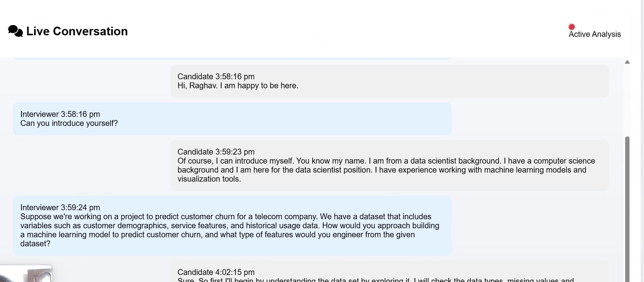Click the Candidate 3:58:16 pm timestamp

click(216, 76)
